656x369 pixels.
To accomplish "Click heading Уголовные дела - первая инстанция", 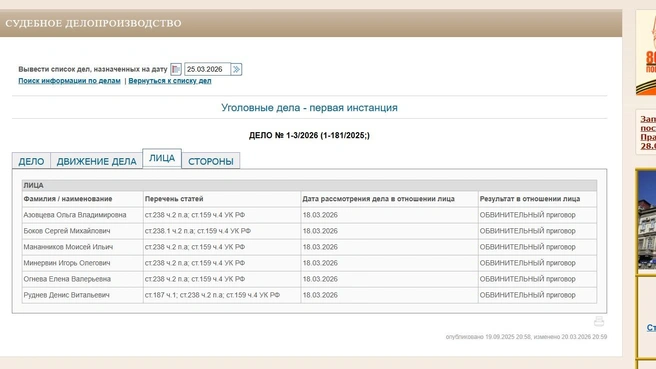I will pyautogui.click(x=309, y=108).
